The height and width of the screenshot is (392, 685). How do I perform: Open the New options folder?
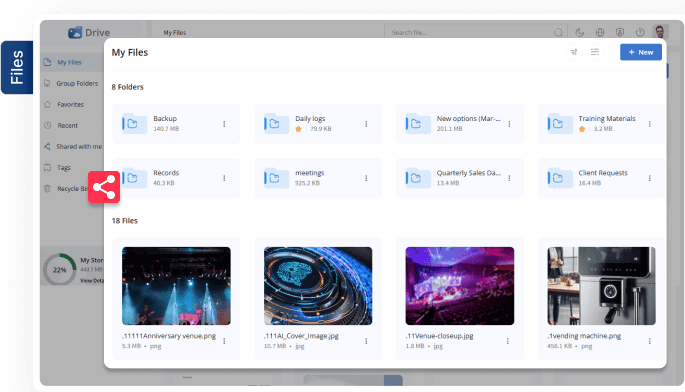click(x=460, y=124)
